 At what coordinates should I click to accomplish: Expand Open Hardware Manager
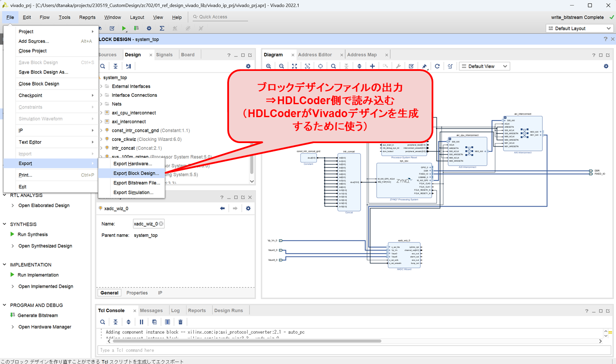coord(13,327)
